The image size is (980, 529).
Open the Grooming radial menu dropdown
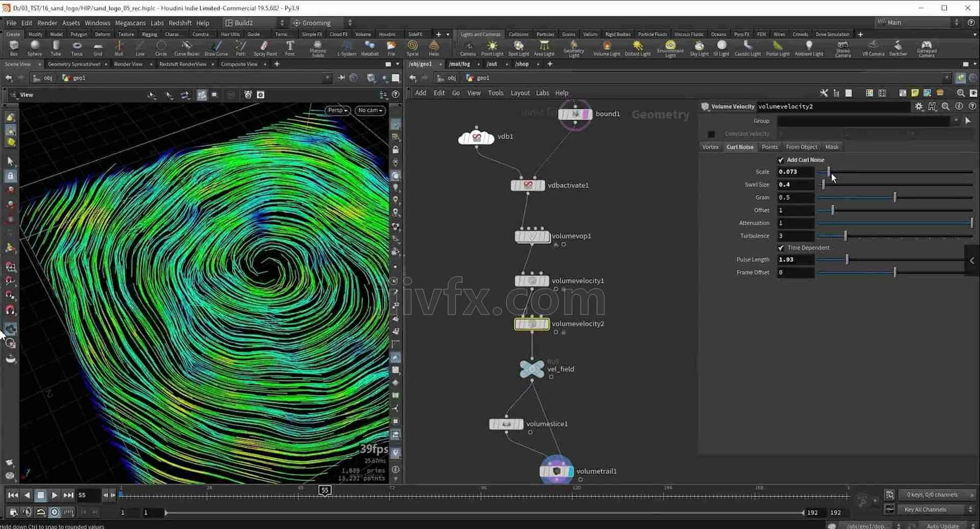click(322, 23)
